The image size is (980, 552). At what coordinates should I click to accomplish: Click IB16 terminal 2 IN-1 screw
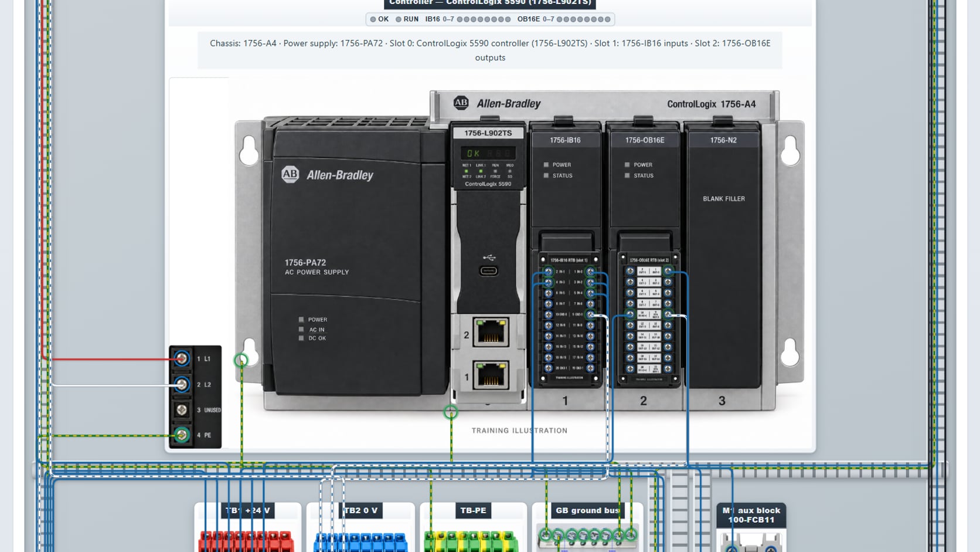coord(549,272)
